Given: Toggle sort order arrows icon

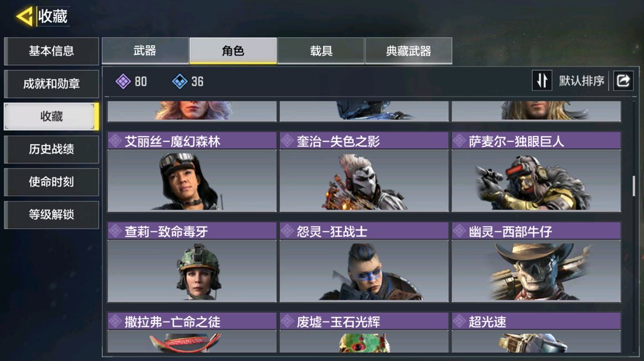Looking at the screenshot, I should [542, 80].
